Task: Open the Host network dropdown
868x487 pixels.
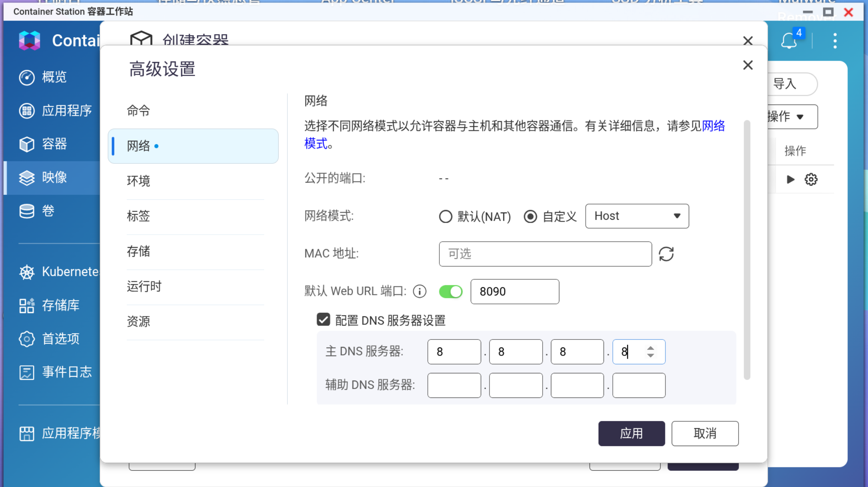Action: 637,216
